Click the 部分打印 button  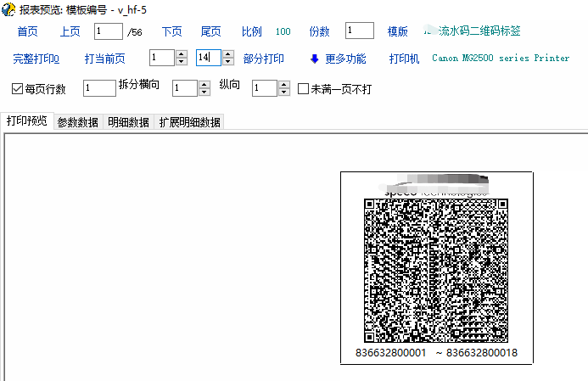263,59
